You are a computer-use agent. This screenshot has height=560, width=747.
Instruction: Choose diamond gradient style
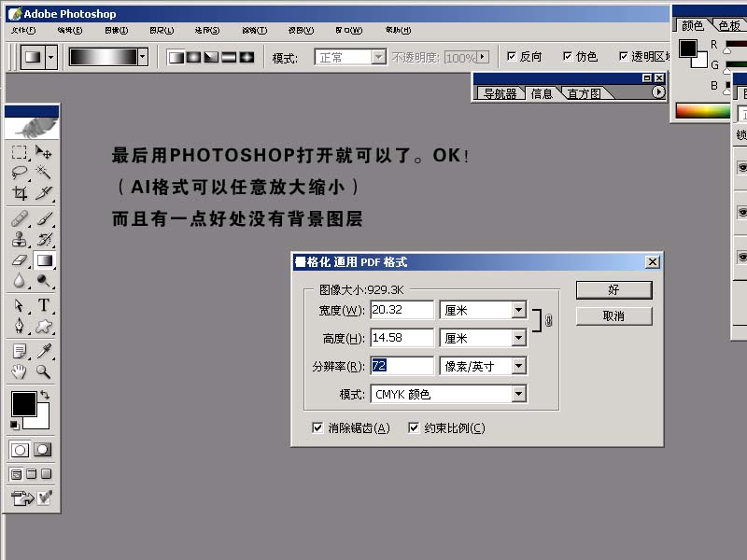(247, 58)
